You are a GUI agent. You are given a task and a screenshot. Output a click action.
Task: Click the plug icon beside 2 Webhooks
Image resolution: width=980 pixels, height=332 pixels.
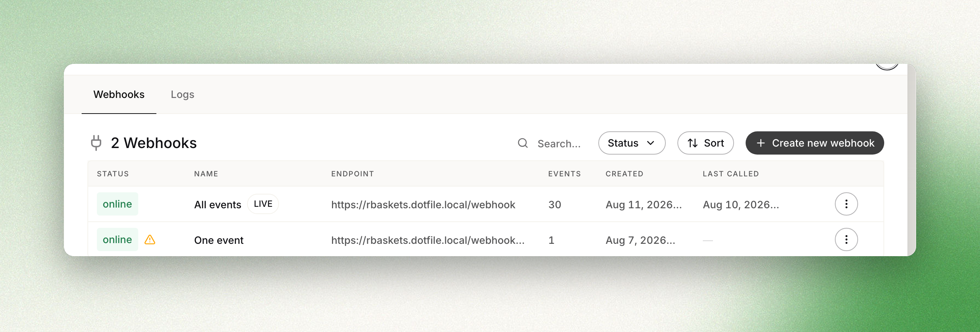(96, 143)
